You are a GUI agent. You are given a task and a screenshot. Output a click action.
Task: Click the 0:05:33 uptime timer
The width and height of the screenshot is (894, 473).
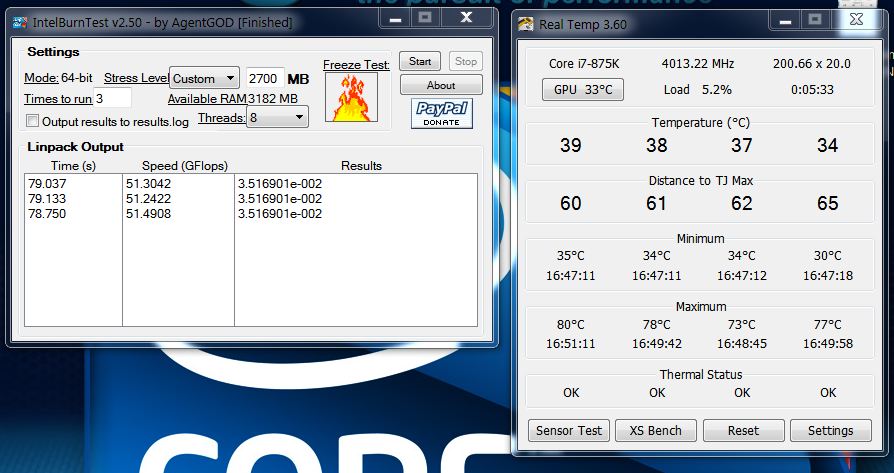[x=812, y=89]
